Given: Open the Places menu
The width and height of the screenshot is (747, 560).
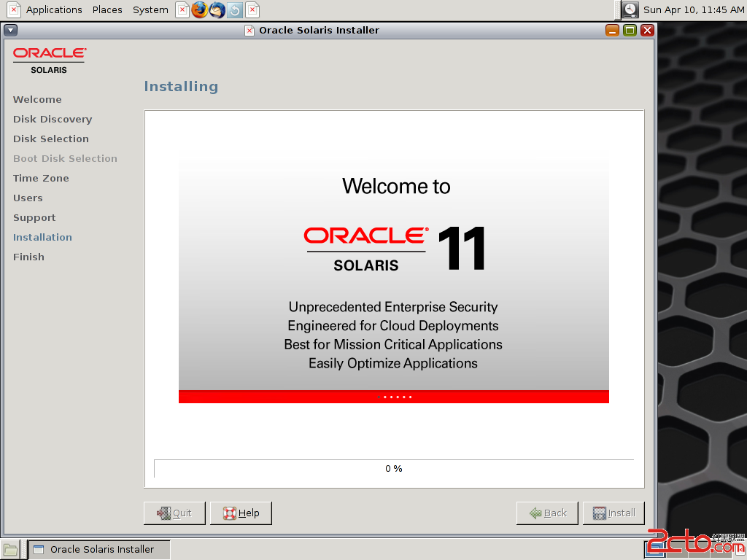Looking at the screenshot, I should [107, 10].
